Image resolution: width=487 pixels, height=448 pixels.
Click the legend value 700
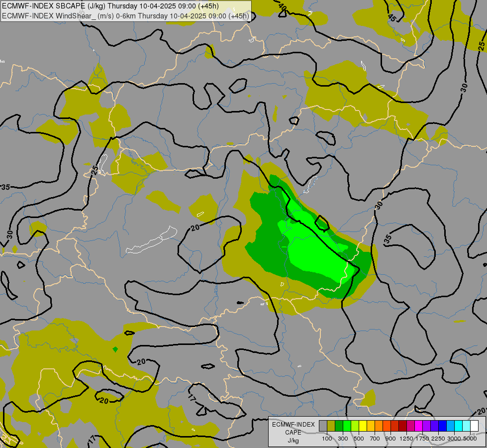point(375,439)
